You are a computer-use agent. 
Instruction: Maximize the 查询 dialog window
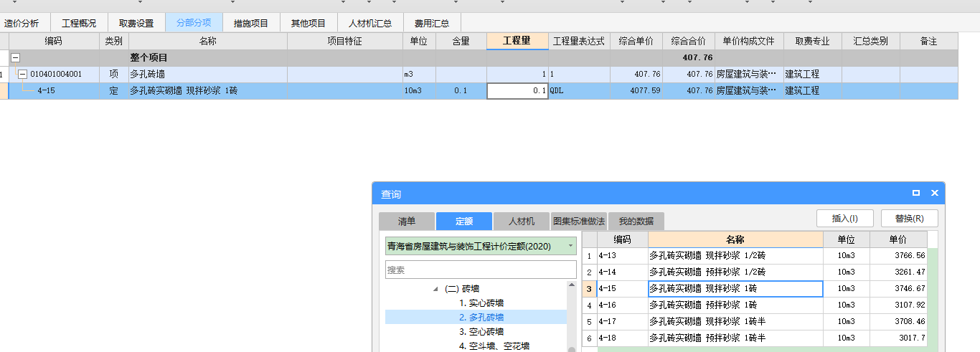click(x=916, y=194)
